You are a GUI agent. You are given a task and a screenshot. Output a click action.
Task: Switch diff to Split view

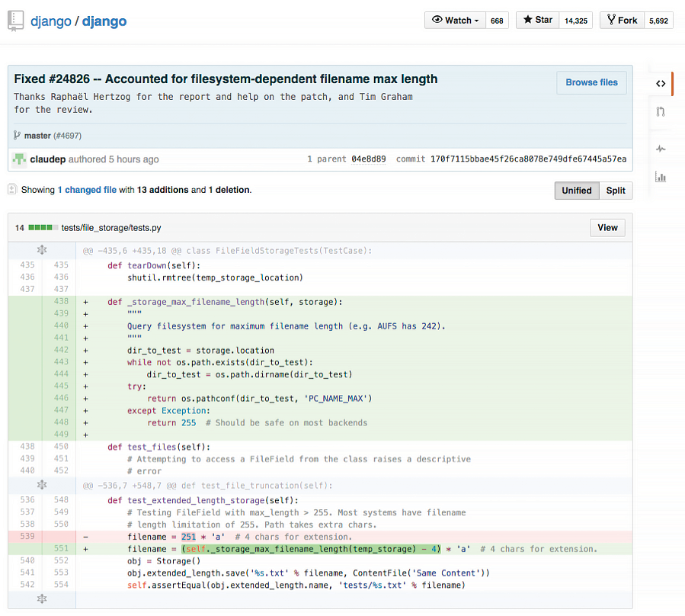click(x=616, y=191)
